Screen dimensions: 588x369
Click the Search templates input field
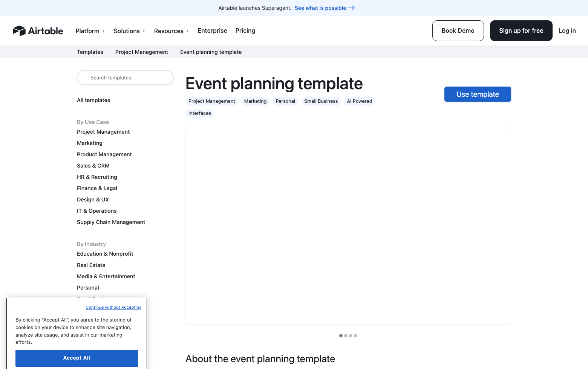coord(125,78)
